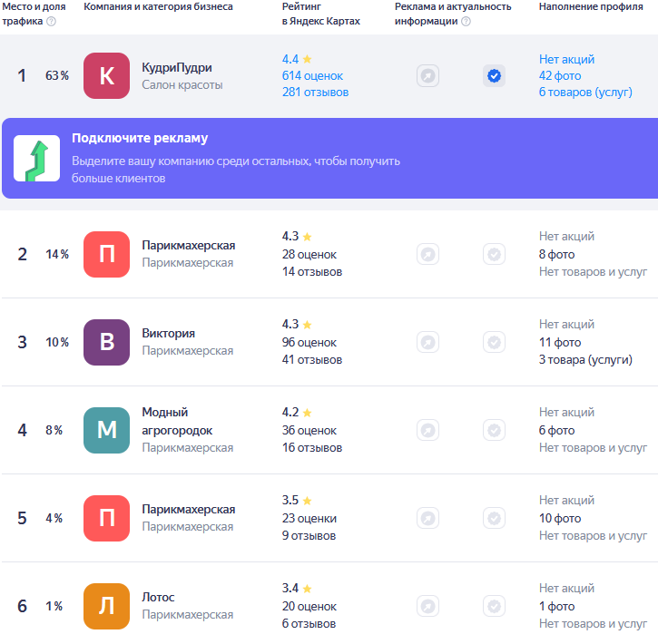Open the '42 фото' link

click(x=560, y=76)
